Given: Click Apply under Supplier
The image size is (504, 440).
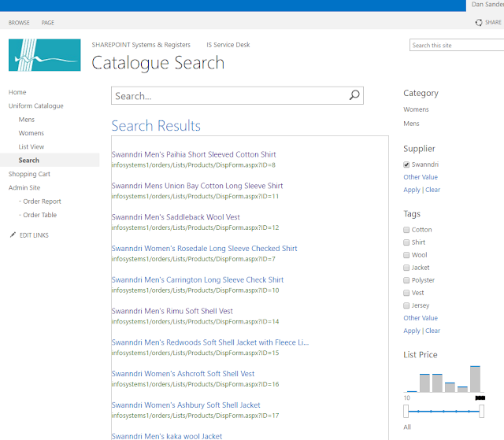Looking at the screenshot, I should point(412,190).
